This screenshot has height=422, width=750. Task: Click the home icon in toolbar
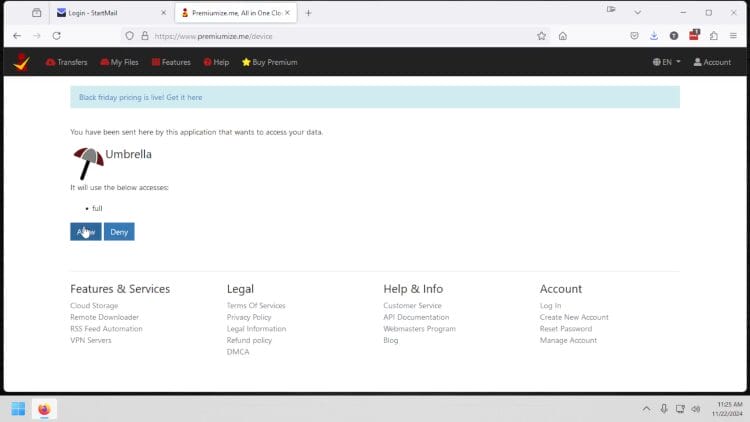click(563, 35)
